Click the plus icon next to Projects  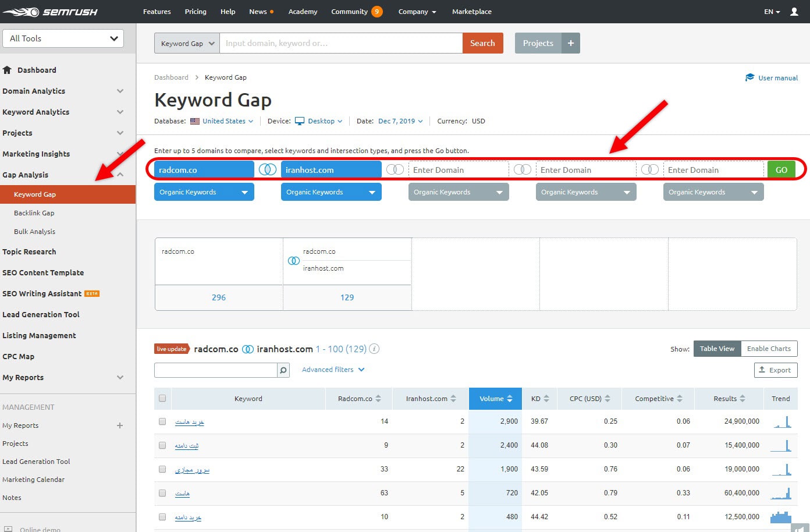570,42
